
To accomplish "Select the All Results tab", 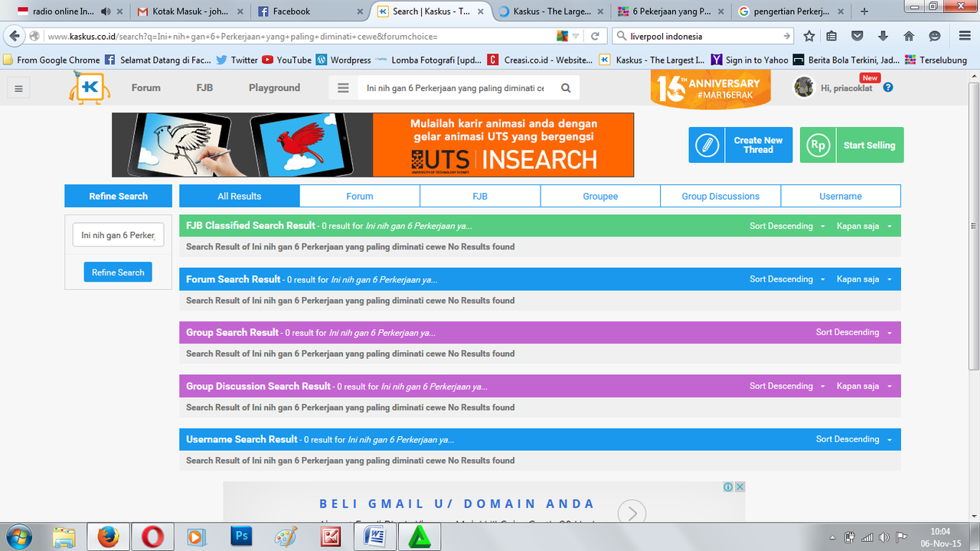I will click(240, 196).
